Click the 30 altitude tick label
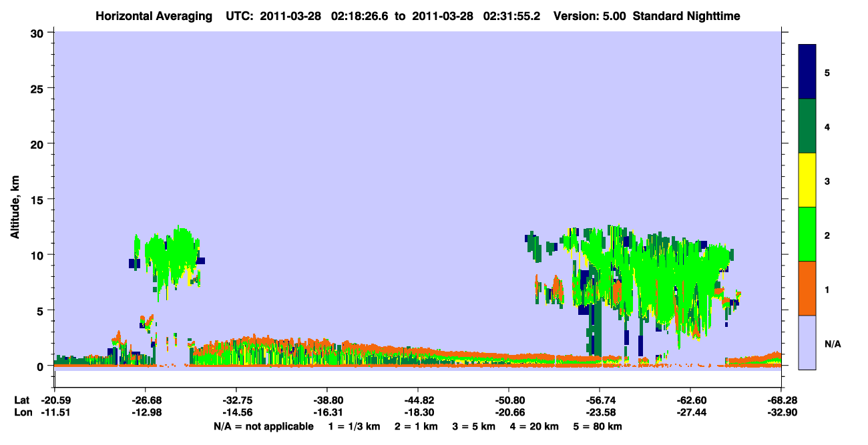The height and width of the screenshot is (445, 868). [x=38, y=33]
